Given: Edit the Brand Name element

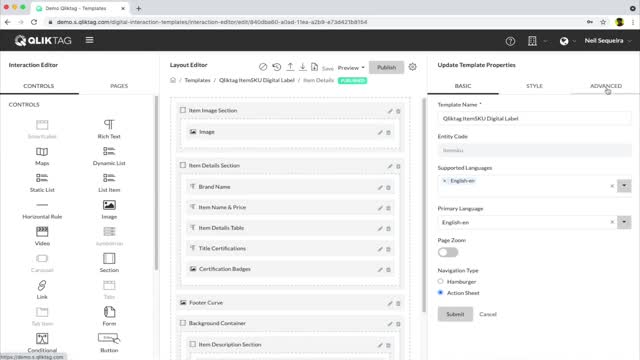Looking at the screenshot, I should [380, 187].
